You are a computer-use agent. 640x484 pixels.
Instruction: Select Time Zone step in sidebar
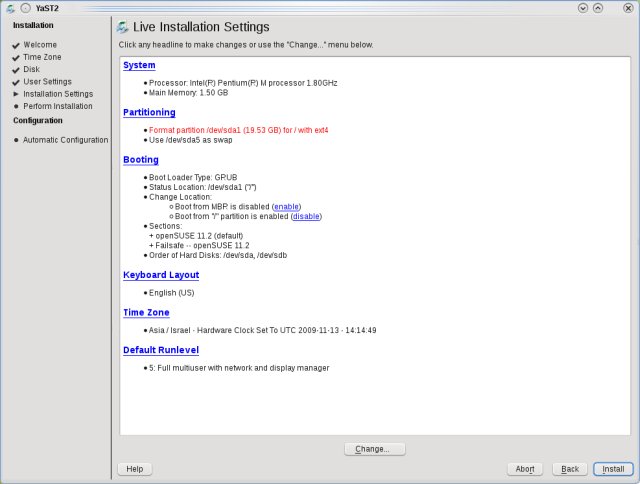click(42, 57)
